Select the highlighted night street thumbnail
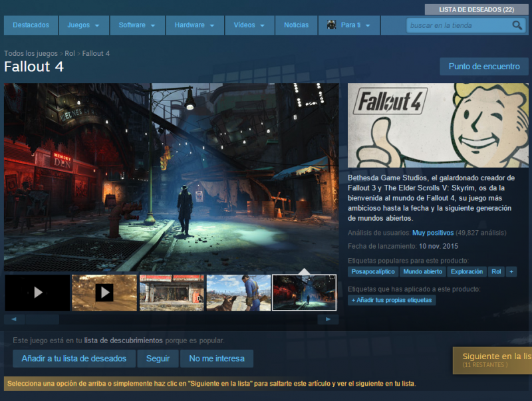This screenshot has width=532, height=401. [x=305, y=293]
